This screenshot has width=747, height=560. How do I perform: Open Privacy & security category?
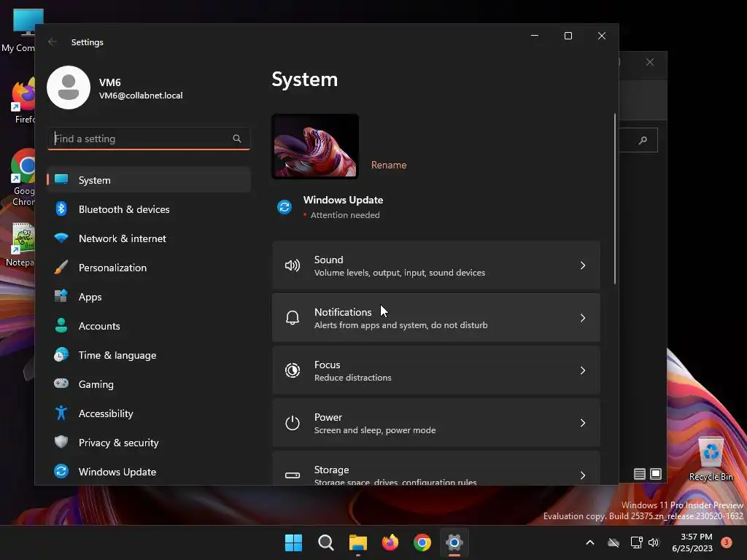coord(149,443)
